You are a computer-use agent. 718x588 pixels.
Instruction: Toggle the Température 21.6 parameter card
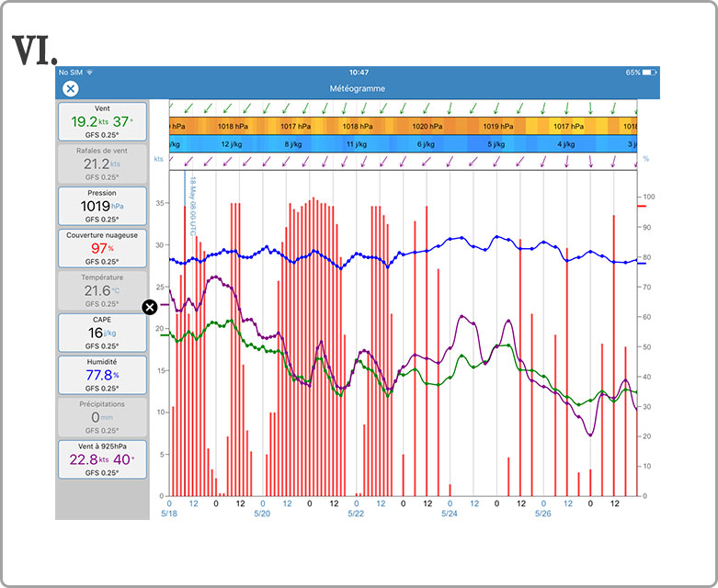pos(102,290)
